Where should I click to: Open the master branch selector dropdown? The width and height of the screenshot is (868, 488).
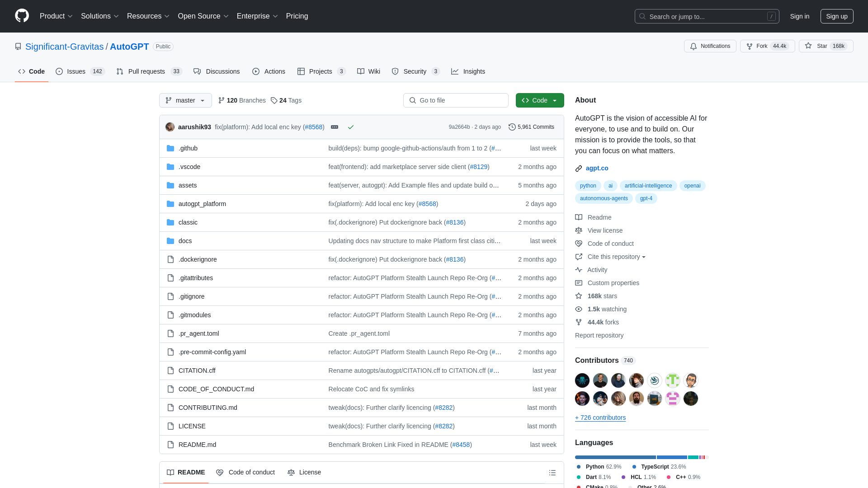point(185,100)
